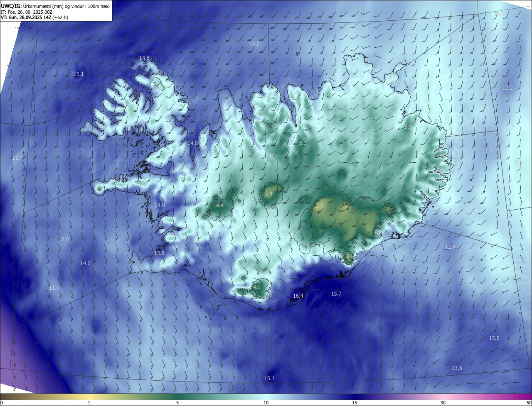Screen dimensions: 532x406
Task: Select the 15.7 value label
Action: [x=336, y=293]
